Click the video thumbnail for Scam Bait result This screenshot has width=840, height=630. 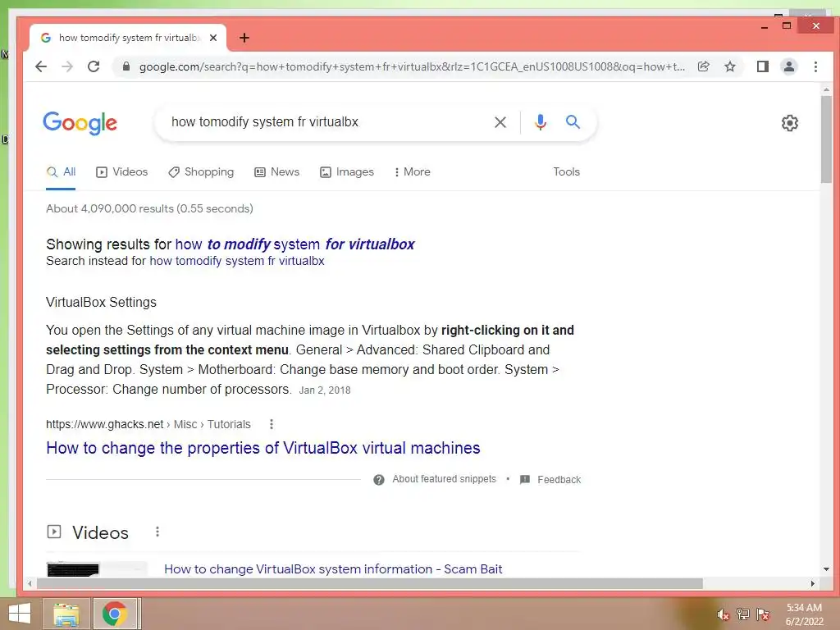pyautogui.click(x=97, y=569)
